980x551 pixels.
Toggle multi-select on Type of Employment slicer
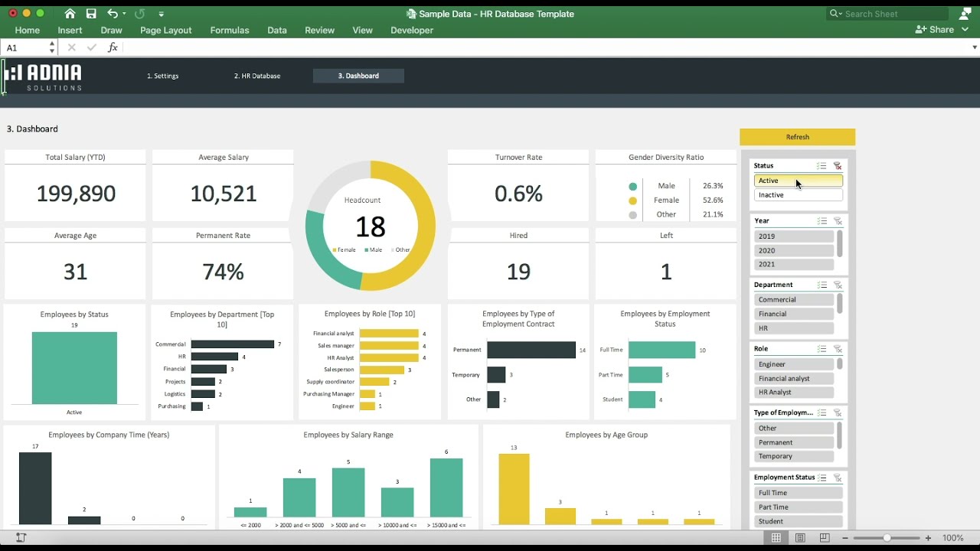coord(822,412)
